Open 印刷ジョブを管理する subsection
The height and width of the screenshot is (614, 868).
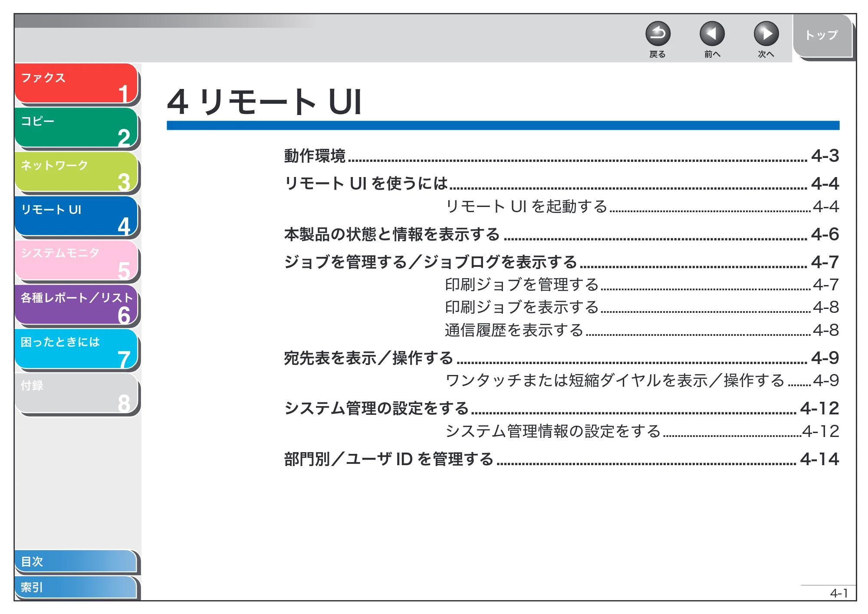pos(642,285)
